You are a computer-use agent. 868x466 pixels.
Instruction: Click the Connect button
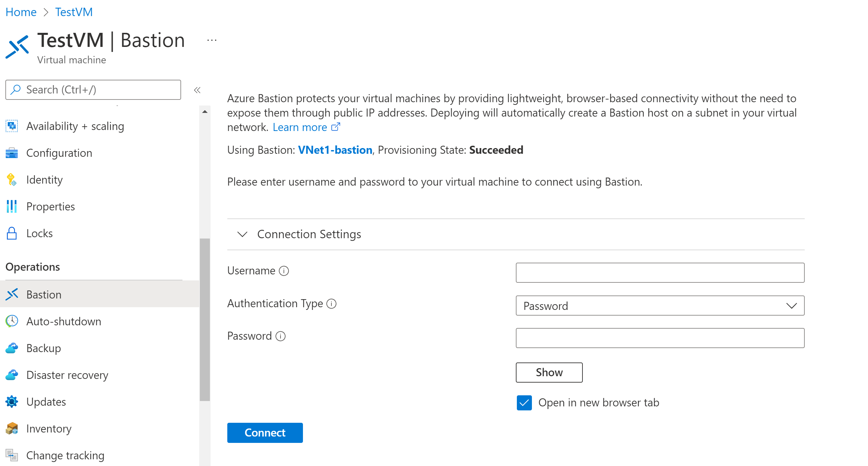coord(265,433)
